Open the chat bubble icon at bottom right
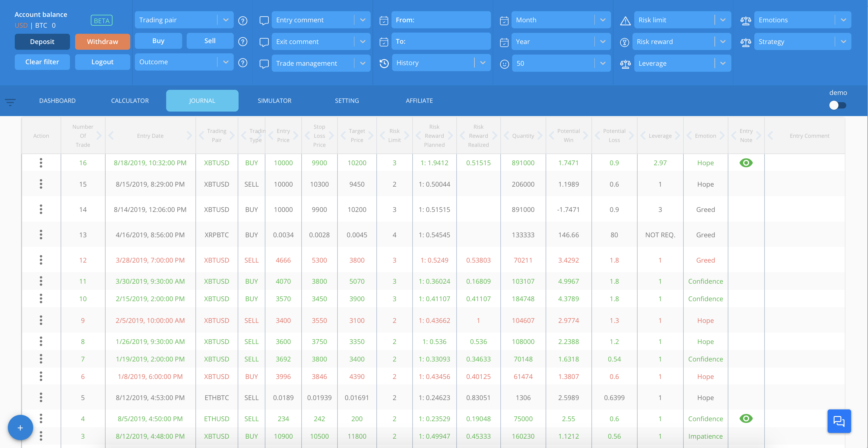The height and width of the screenshot is (448, 868). point(839,421)
